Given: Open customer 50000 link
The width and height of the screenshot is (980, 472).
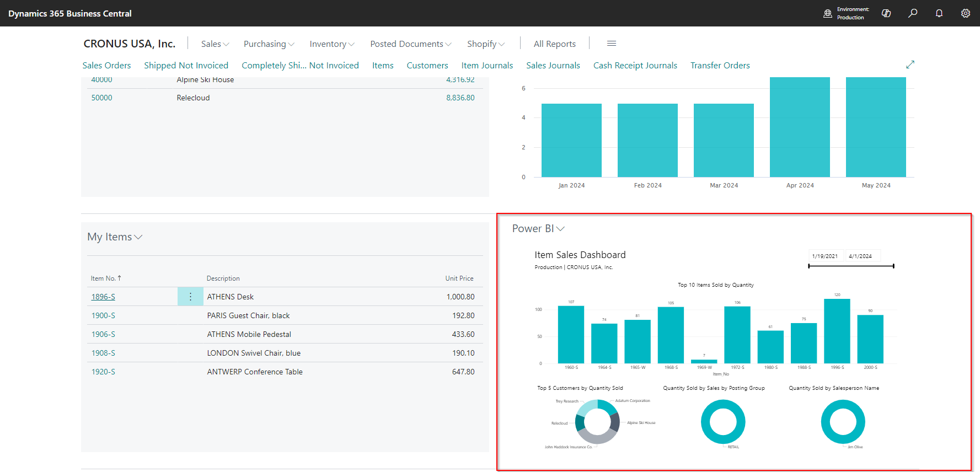Looking at the screenshot, I should tap(102, 98).
